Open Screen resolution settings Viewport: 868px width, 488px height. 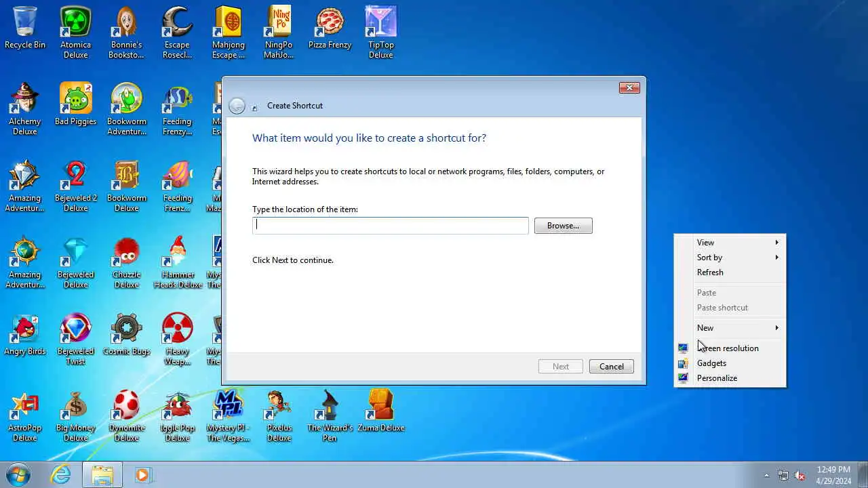tap(730, 348)
